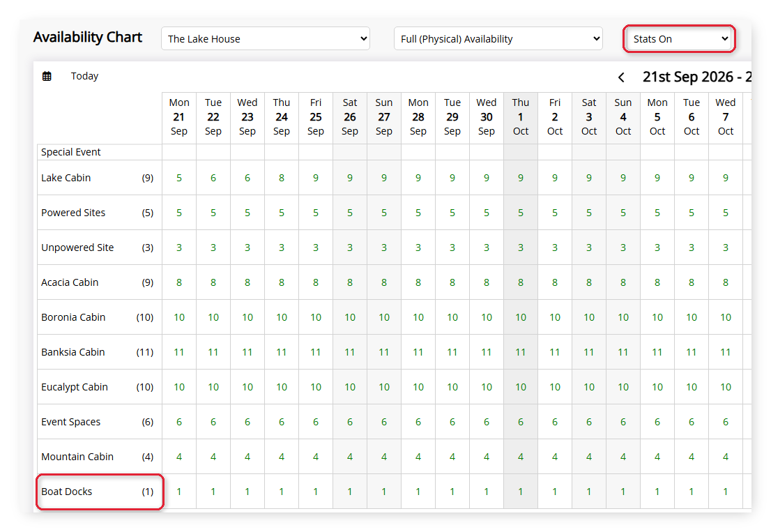Click Boronia Cabin availability for Thu 1 Oct
Image resolution: width=771 pixels, height=532 pixels.
(x=521, y=318)
